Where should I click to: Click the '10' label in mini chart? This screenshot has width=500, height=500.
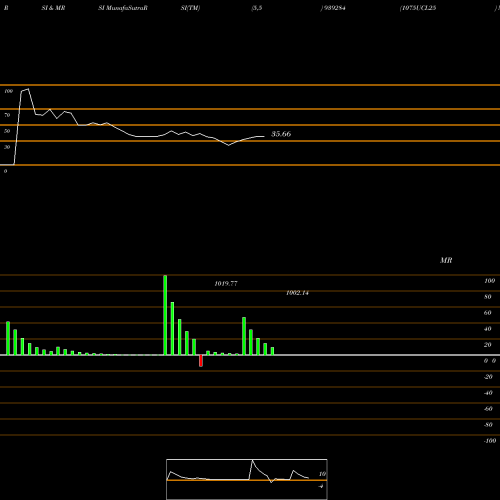322,474
